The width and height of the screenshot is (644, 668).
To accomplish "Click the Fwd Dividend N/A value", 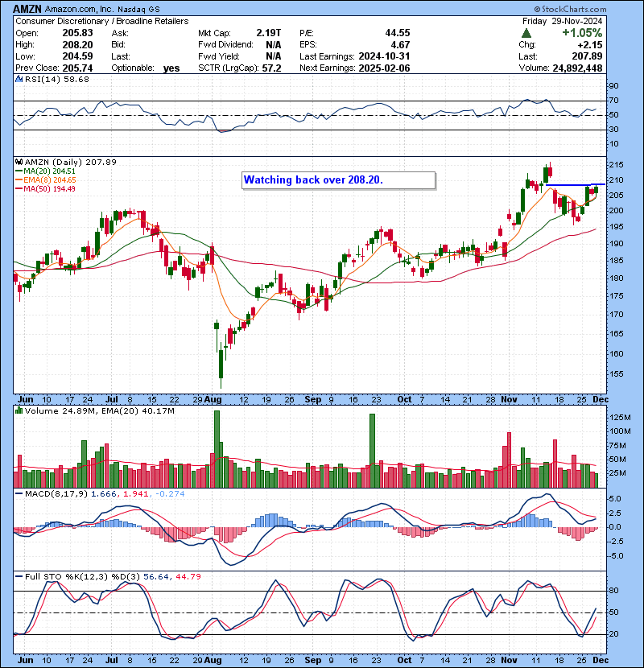I will pyautogui.click(x=273, y=45).
